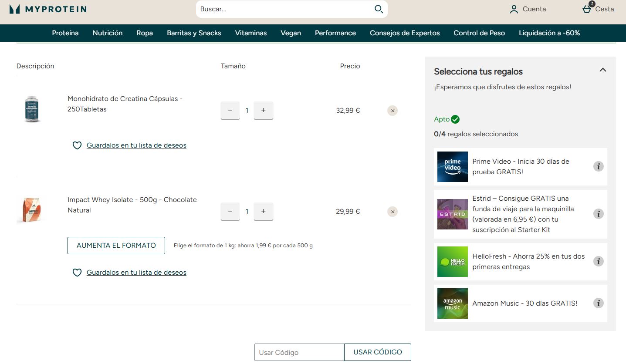Click the search magnifier icon
This screenshot has width=626, height=364.
[x=379, y=9]
